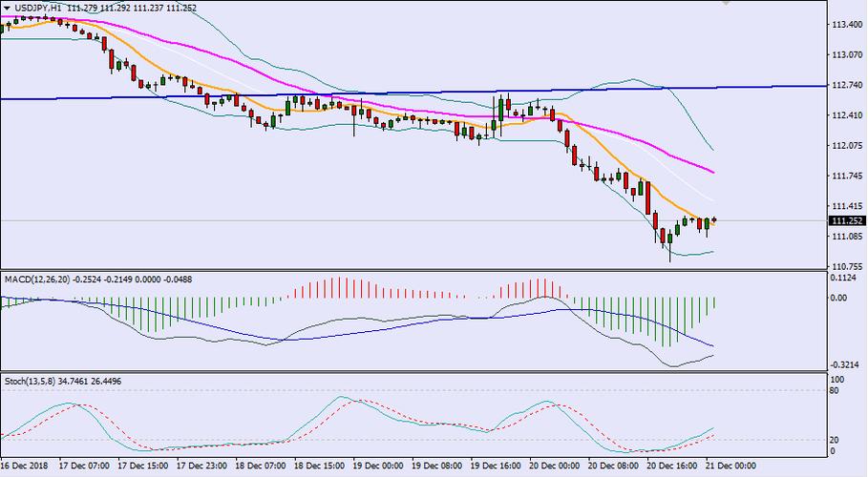Select the current price label 111.252
The image size is (868, 477).
(848, 221)
